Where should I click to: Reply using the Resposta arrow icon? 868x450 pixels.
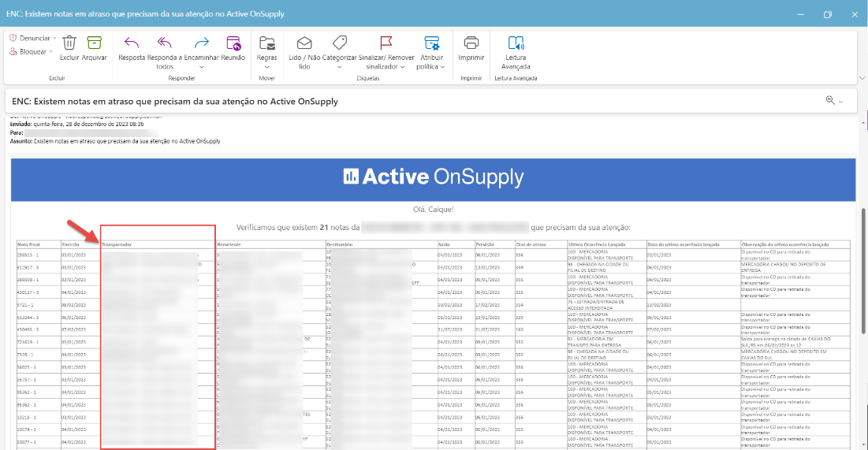pyautogui.click(x=132, y=43)
